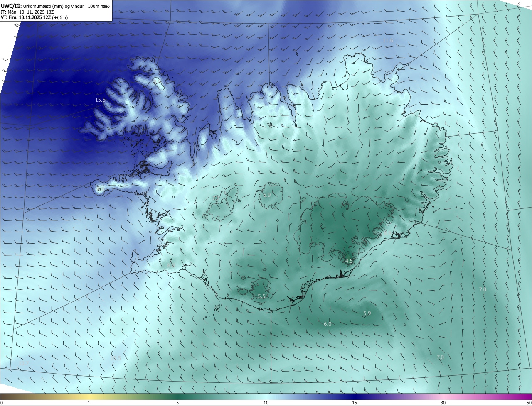532x406 pixels.
Task: Select the 11.6 value label on the map
Action: pos(388,40)
